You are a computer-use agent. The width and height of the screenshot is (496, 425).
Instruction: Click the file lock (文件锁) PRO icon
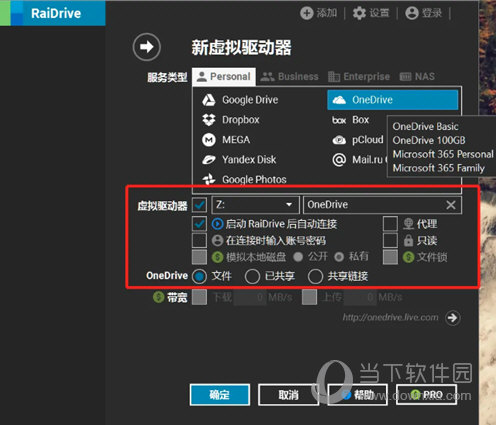pyautogui.click(x=408, y=257)
